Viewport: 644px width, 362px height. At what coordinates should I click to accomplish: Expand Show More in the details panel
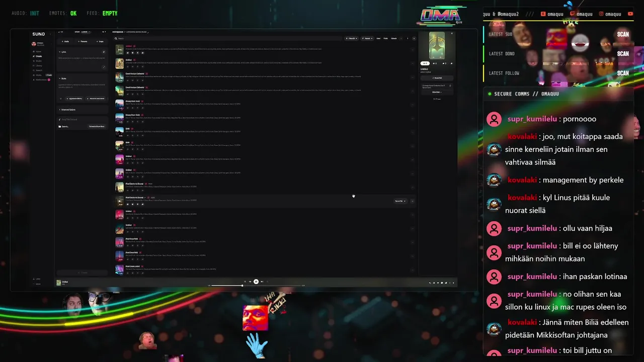click(x=437, y=92)
